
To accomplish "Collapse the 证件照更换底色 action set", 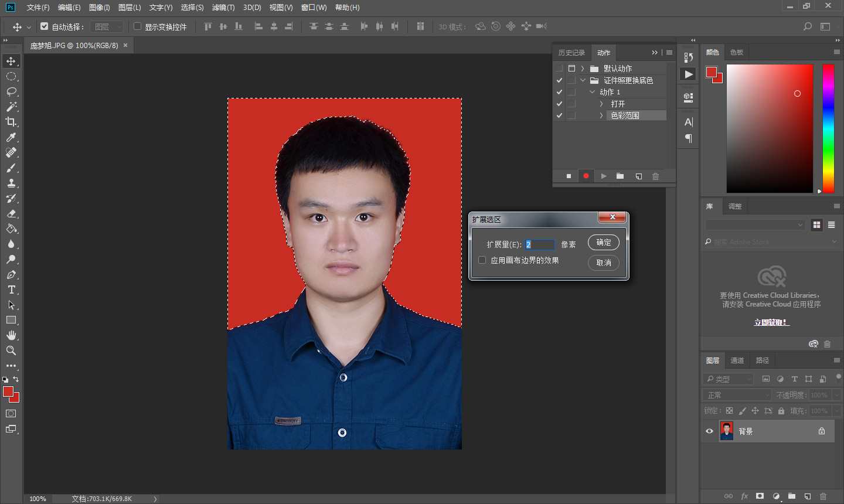I will click(583, 80).
